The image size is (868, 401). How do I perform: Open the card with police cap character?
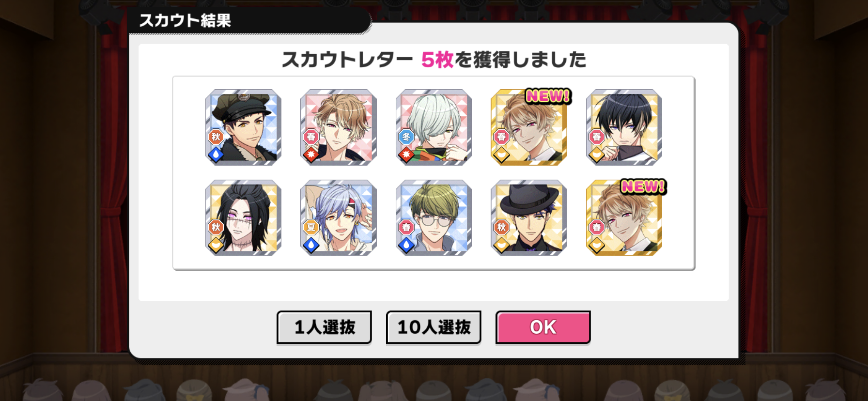pyautogui.click(x=243, y=127)
